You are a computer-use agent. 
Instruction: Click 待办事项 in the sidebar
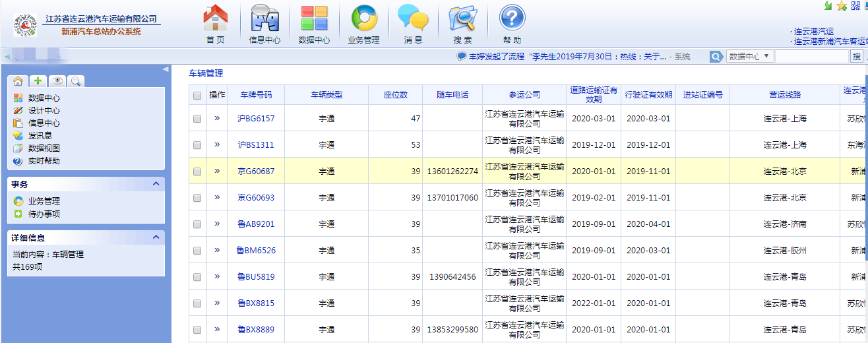coord(44,214)
